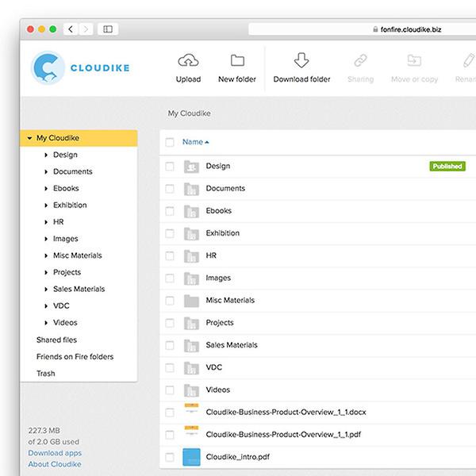
Task: Select Shared files in the sidebar
Action: coord(56,340)
